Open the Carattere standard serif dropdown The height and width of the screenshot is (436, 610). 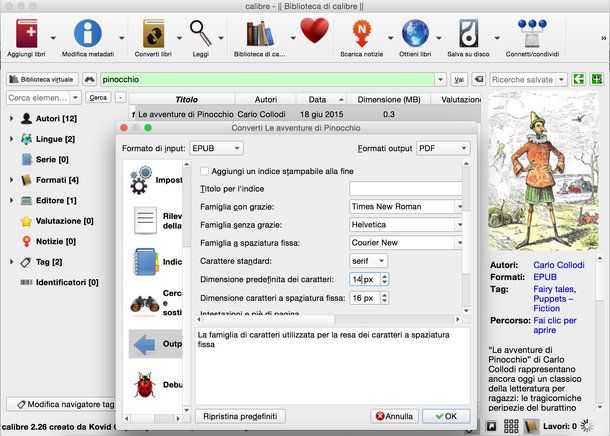click(x=368, y=261)
